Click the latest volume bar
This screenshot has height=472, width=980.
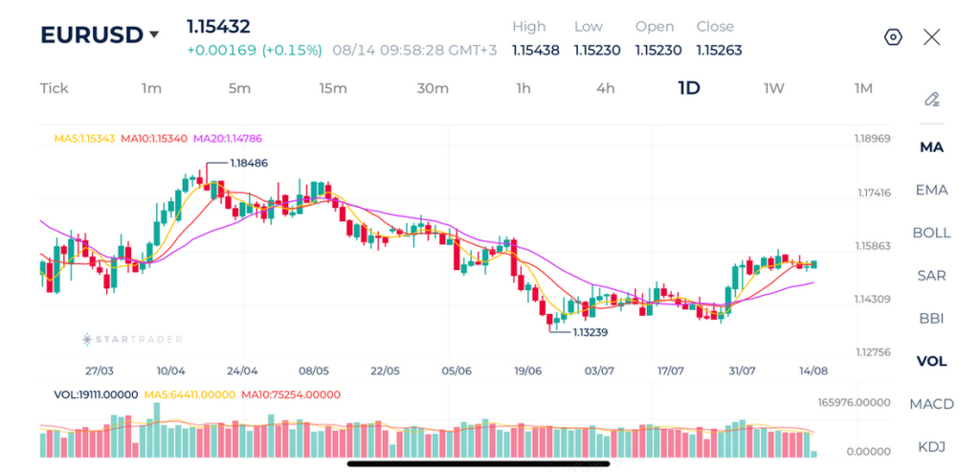[813, 454]
